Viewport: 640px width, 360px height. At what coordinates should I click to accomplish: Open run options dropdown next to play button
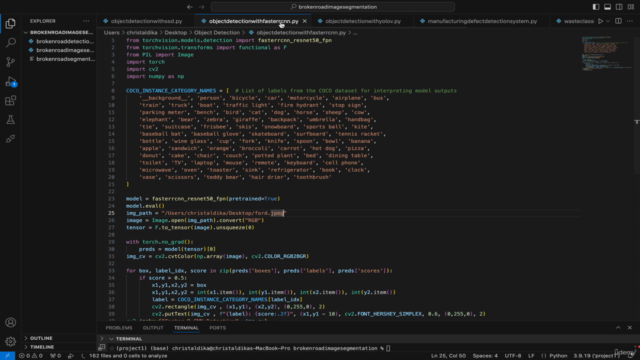click(x=608, y=21)
